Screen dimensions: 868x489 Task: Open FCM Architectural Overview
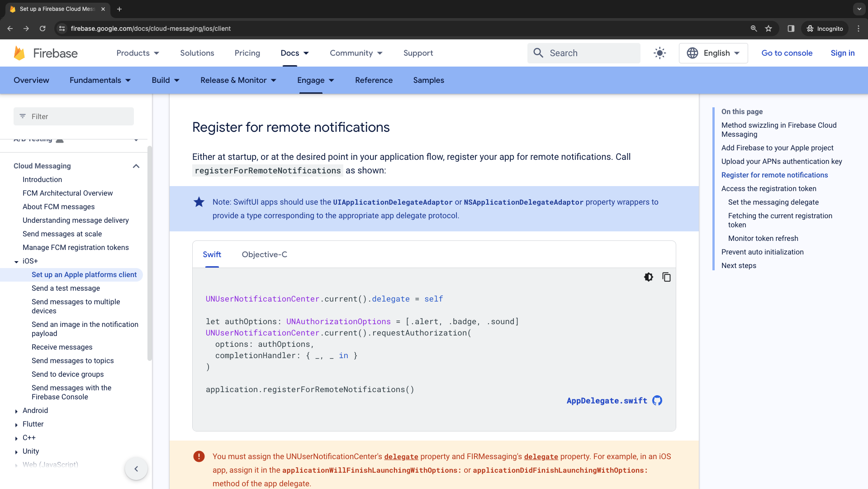pos(68,193)
